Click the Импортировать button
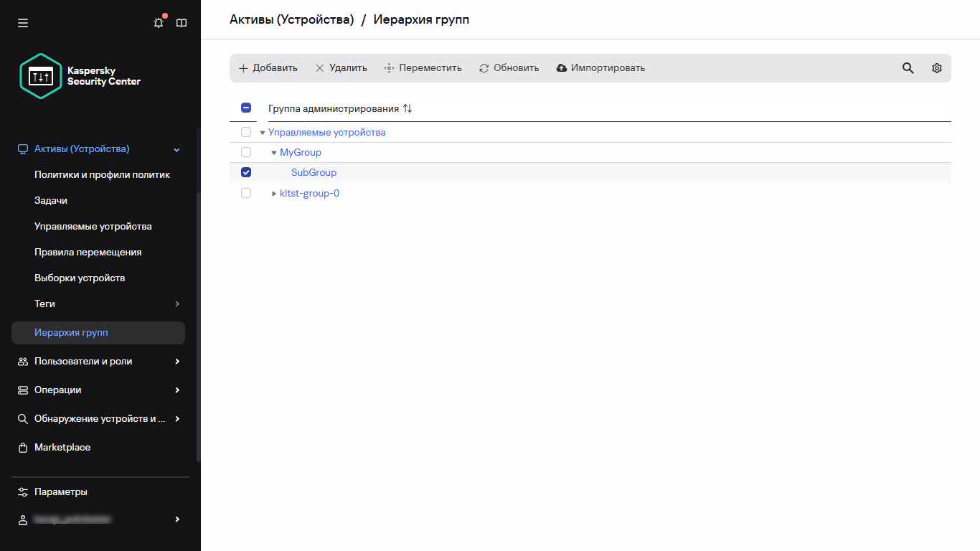Image resolution: width=980 pixels, height=551 pixels. 600,67
